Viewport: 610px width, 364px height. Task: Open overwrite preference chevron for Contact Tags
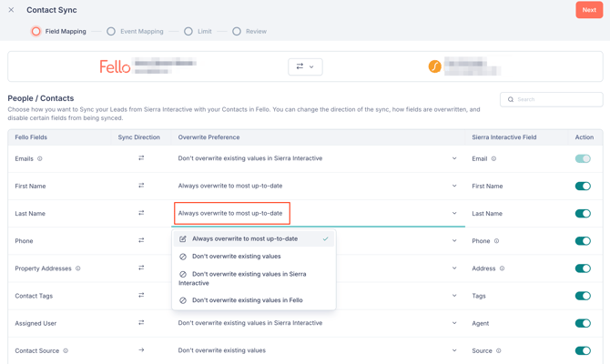click(454, 296)
